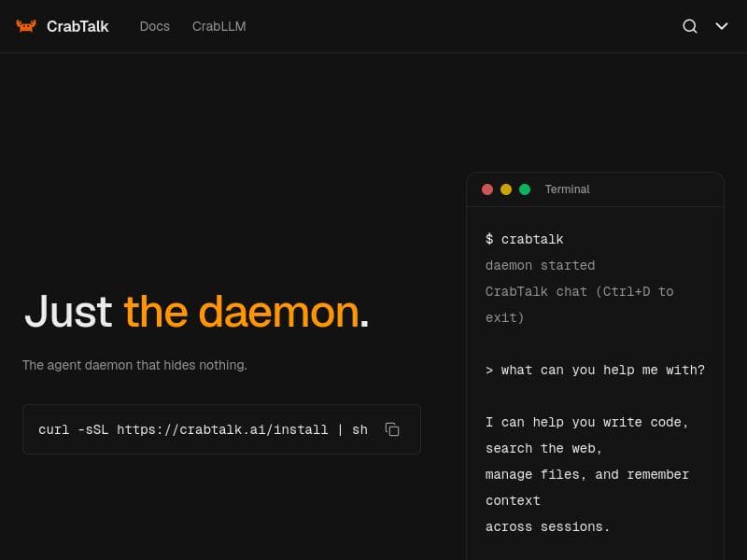Copy the curl install command

pyautogui.click(x=392, y=429)
